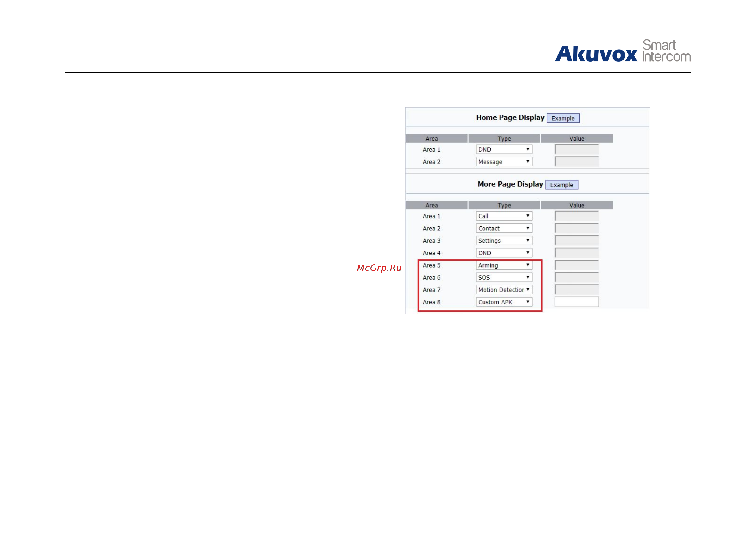Open More Page Area 2 Contact dropdown
756x535 pixels.
click(504, 228)
